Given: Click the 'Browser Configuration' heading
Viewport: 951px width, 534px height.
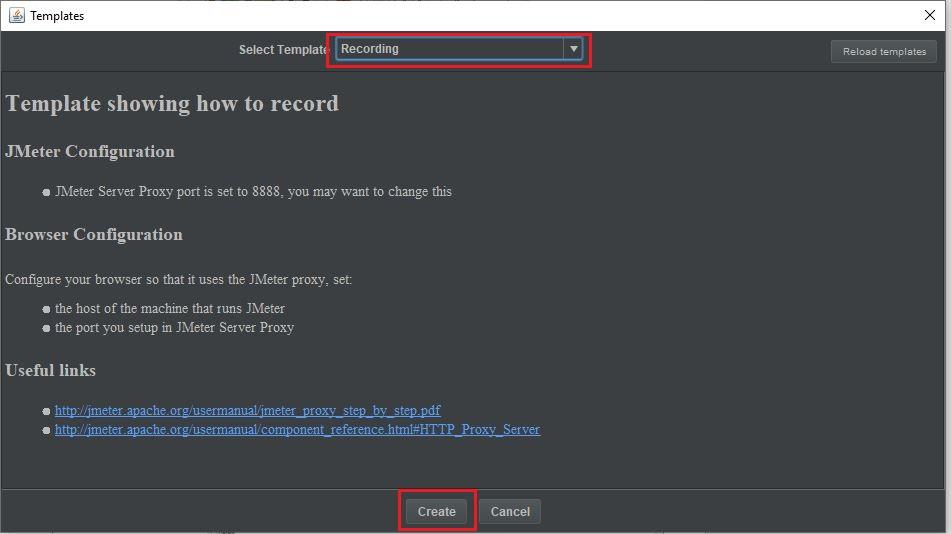Looking at the screenshot, I should point(94,234).
